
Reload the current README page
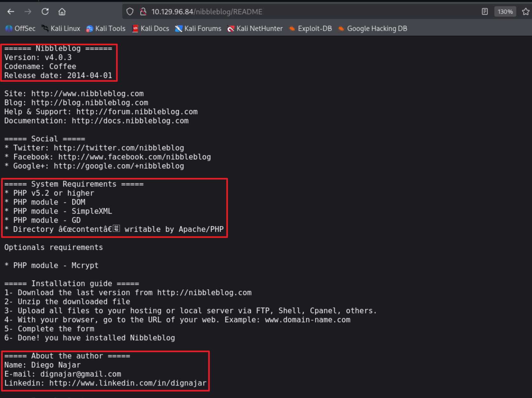pos(45,12)
